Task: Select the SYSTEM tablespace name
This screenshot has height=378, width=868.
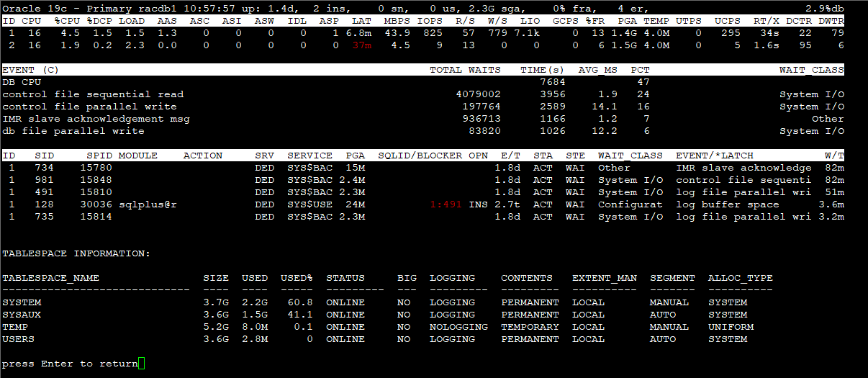Action: (22, 302)
